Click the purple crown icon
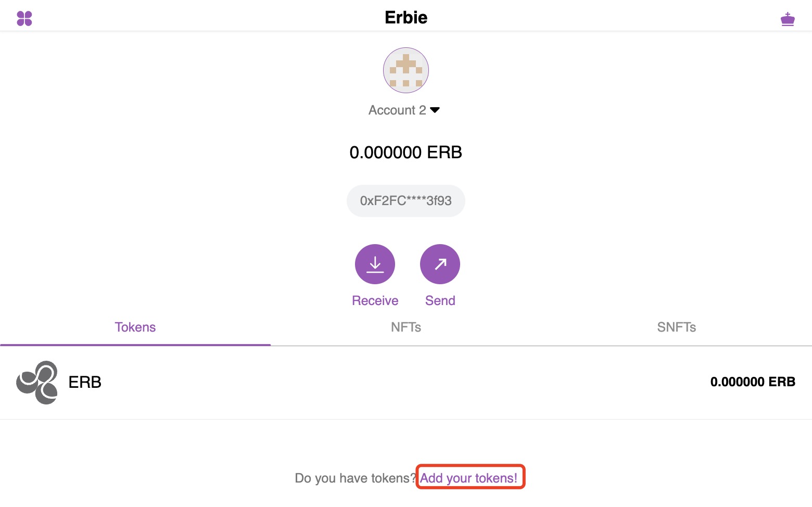The height and width of the screenshot is (507, 812). (x=788, y=19)
